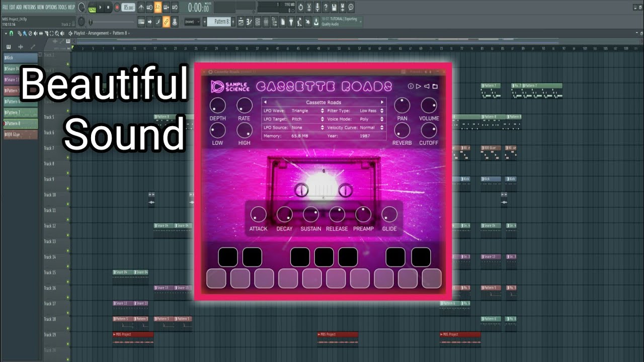Click the stop transport button
This screenshot has height=362, width=644.
point(108,8)
